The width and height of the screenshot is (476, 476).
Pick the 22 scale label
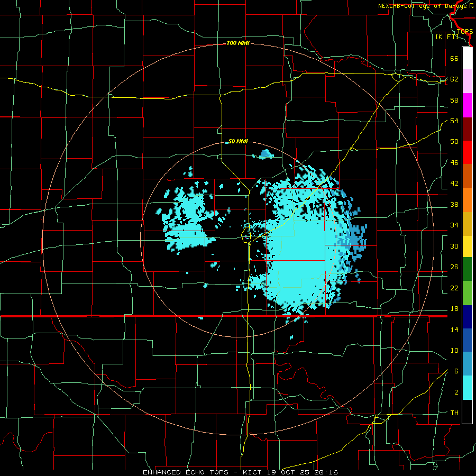pyautogui.click(x=454, y=288)
